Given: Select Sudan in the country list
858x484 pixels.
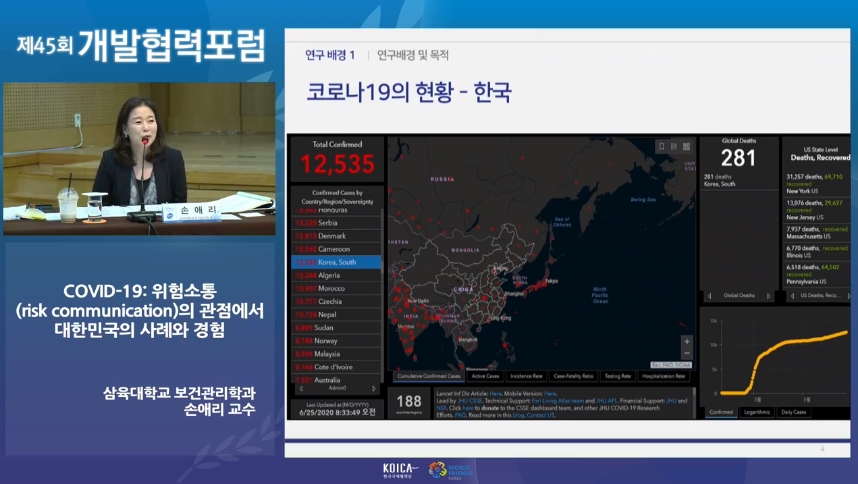Looking at the screenshot, I should click(336, 328).
